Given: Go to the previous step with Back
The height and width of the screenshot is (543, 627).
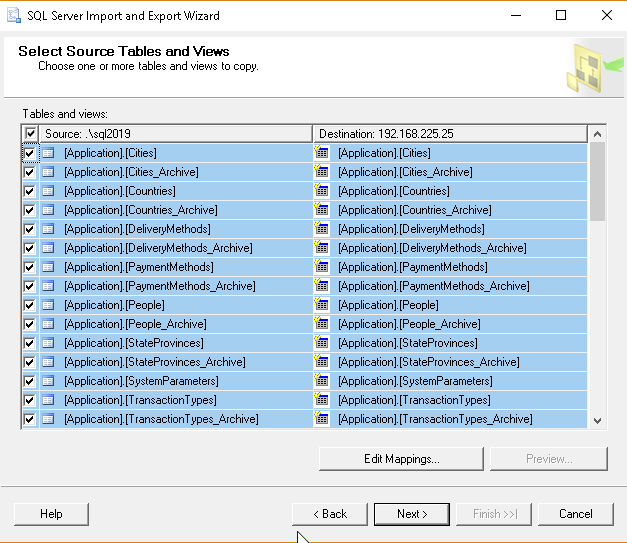Looking at the screenshot, I should click(329, 514).
